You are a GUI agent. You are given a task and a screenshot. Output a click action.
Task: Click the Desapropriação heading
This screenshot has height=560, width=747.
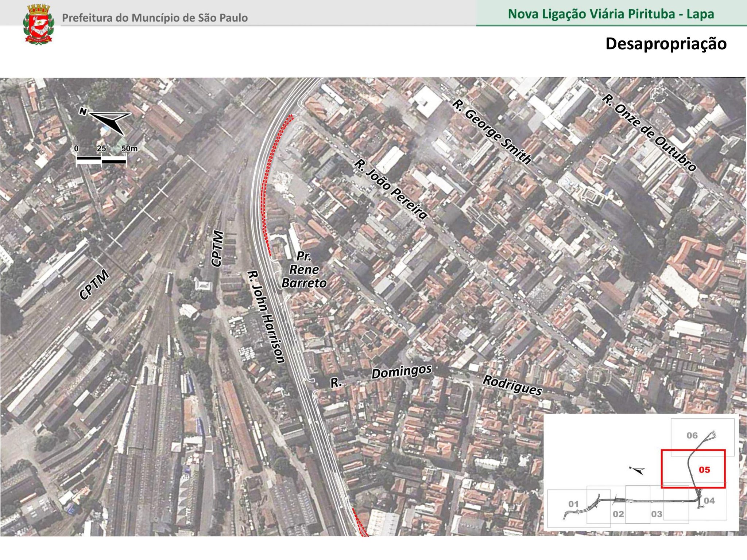(x=666, y=44)
